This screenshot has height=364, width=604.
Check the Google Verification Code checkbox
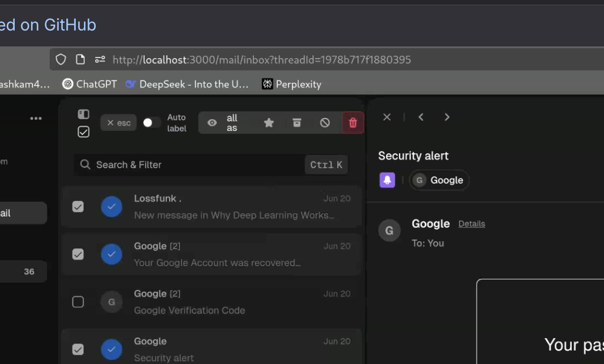78,302
